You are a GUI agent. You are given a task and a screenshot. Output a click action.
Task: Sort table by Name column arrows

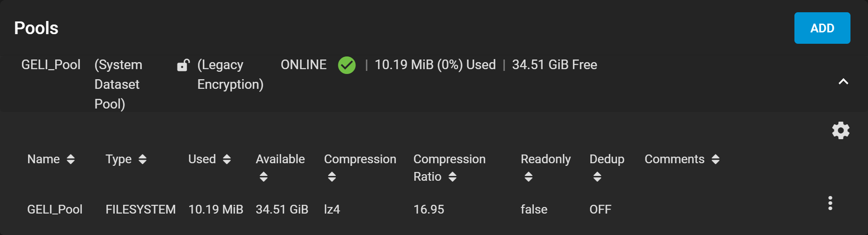(x=71, y=159)
